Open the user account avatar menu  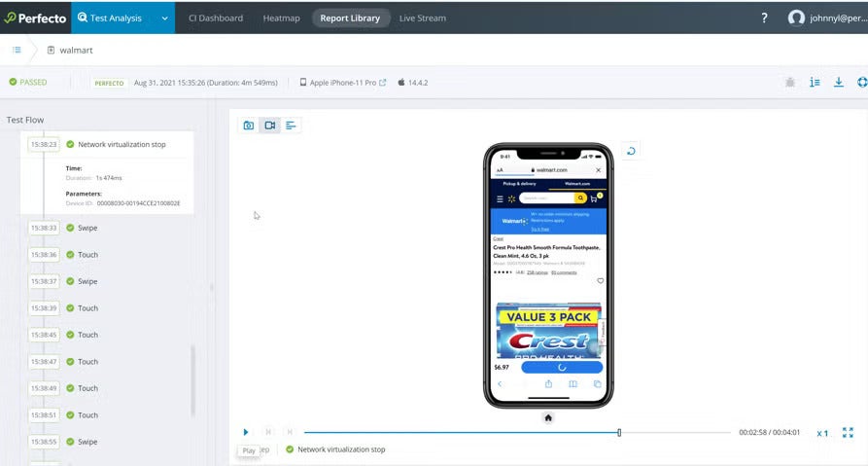coord(796,18)
